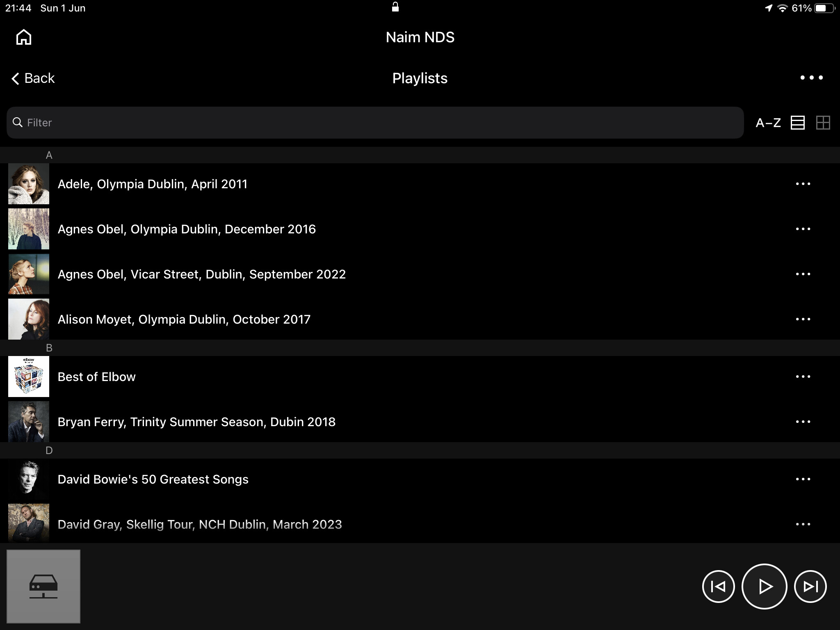Tap the Agnes Obel December 2016 cover thumbnail
This screenshot has height=630, width=840.
click(x=29, y=229)
